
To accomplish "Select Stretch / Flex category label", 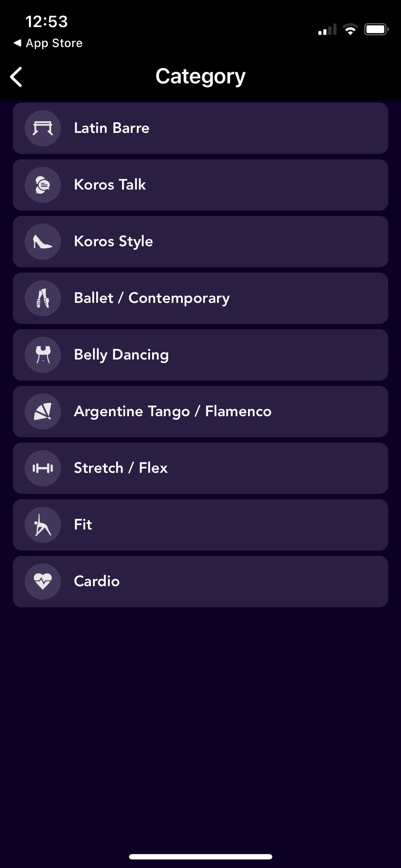I will coord(120,468).
